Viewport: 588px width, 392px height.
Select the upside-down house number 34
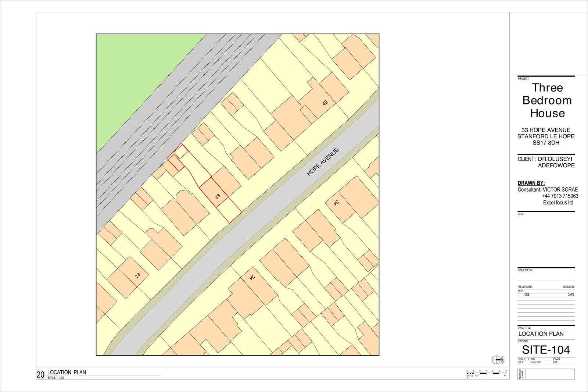(x=335, y=203)
